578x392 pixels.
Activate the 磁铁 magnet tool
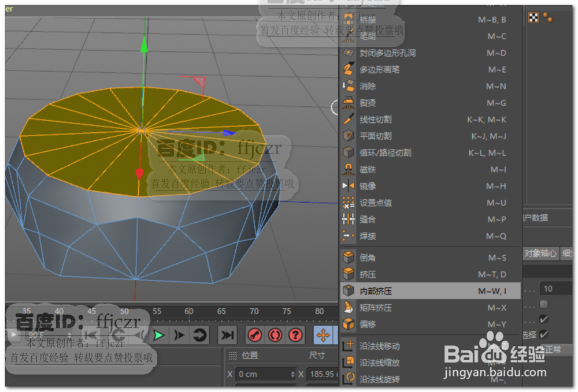point(430,169)
